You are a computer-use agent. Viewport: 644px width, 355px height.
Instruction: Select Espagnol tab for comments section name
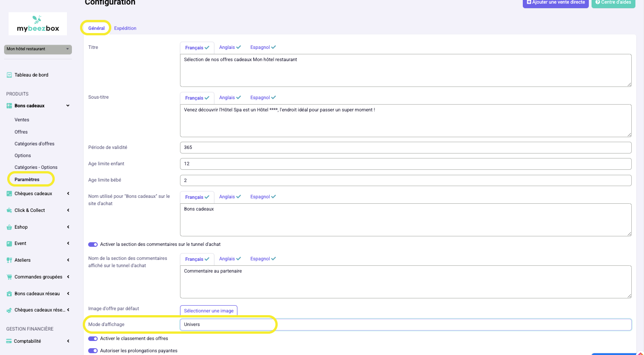[x=263, y=259]
